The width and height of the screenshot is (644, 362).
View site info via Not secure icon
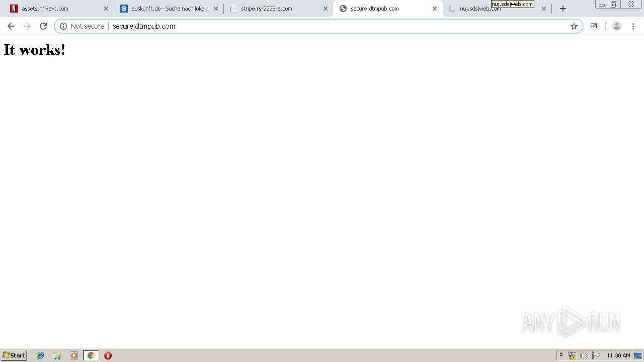[x=63, y=26]
